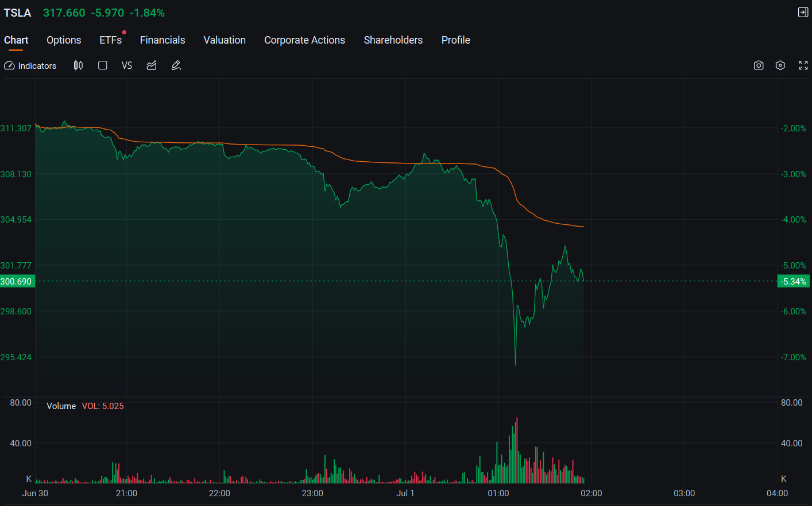Click the chart trend overlay icon

(x=152, y=65)
